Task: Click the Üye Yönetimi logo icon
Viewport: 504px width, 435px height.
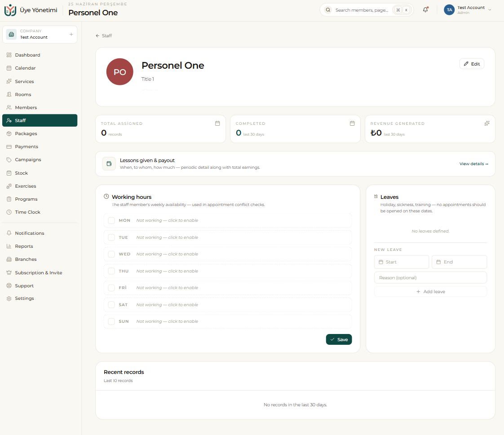Action: pyautogui.click(x=10, y=10)
